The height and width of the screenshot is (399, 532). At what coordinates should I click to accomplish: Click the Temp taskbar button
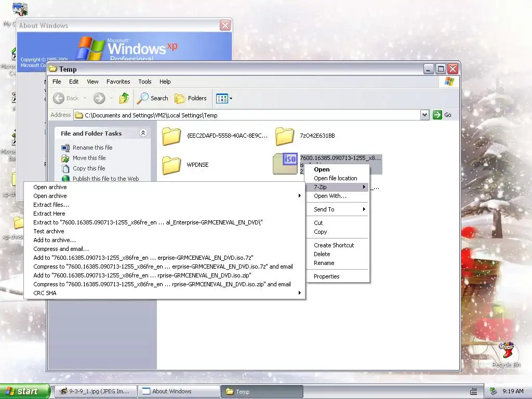(x=262, y=391)
